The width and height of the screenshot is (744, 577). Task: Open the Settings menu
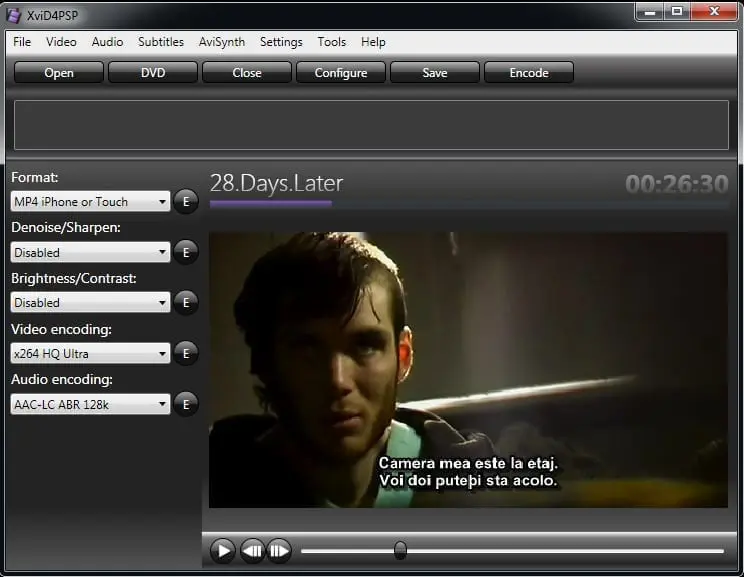click(281, 42)
